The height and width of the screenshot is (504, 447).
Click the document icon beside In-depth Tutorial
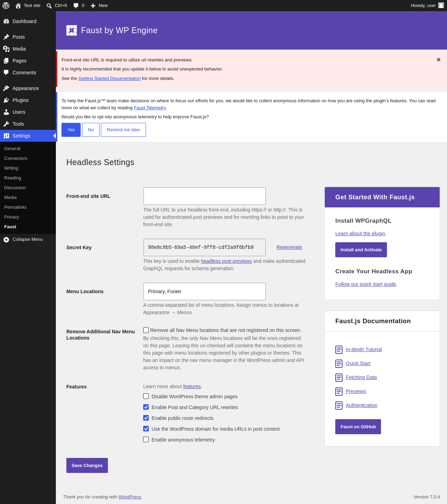coord(339,349)
